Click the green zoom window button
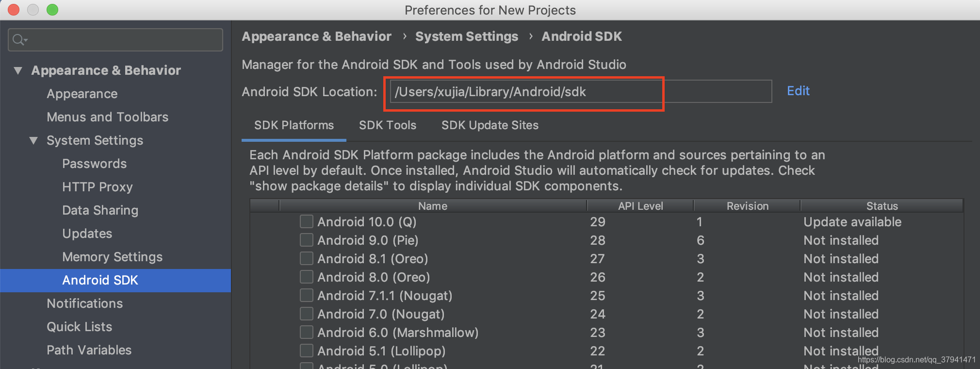This screenshot has height=369, width=980. point(52,10)
